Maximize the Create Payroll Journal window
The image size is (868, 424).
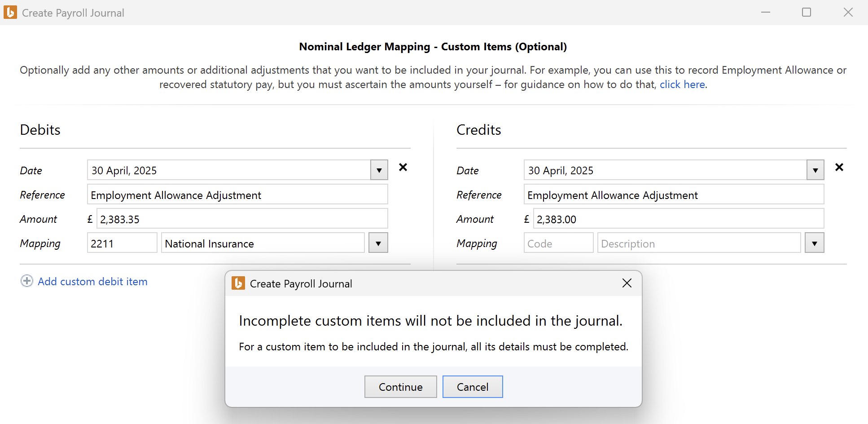pos(807,12)
